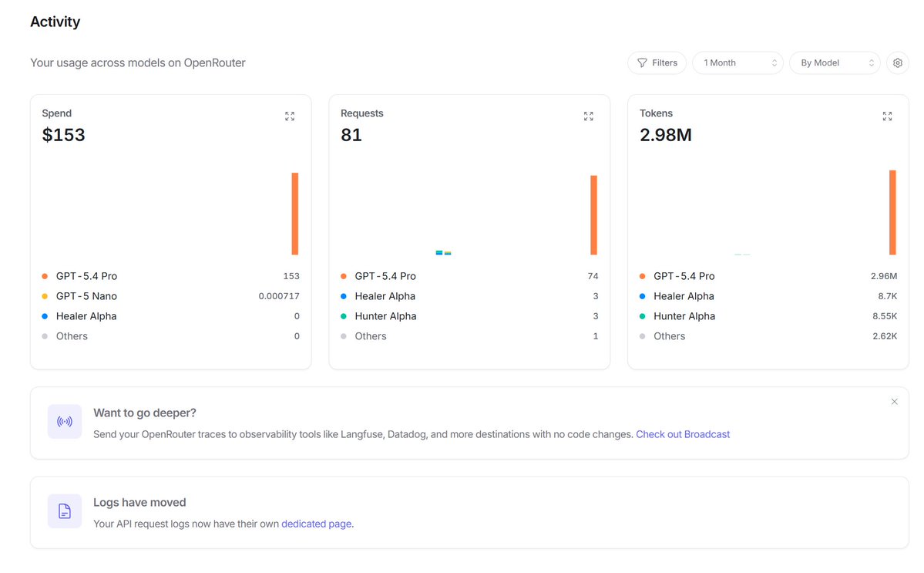Click the 2.96M tokens value
924x573 pixels.
point(884,276)
